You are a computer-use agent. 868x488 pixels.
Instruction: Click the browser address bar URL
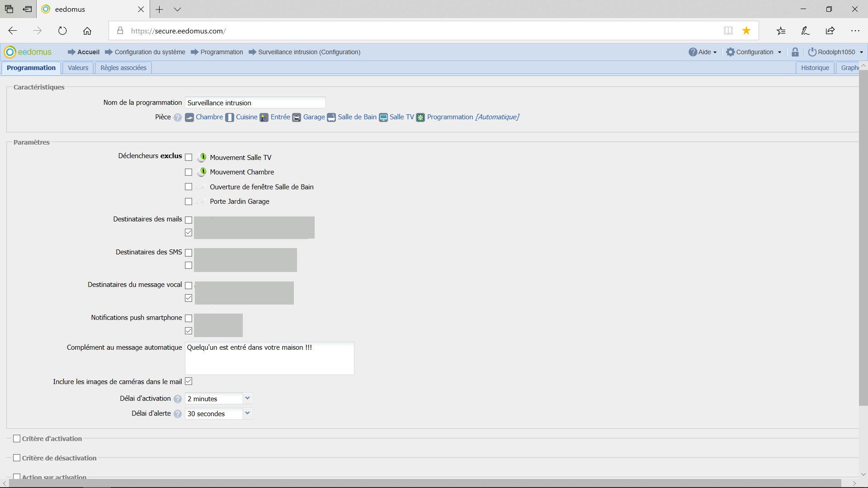pos(179,31)
